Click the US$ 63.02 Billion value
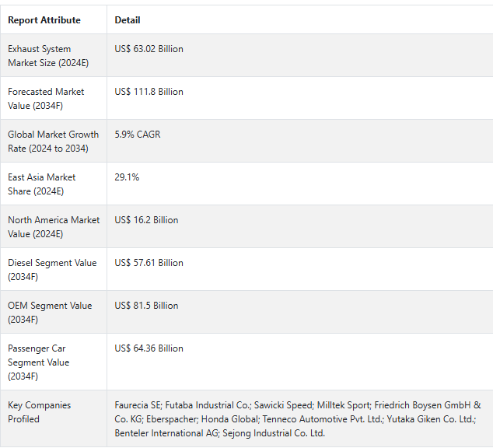493x448 pixels. [149, 49]
